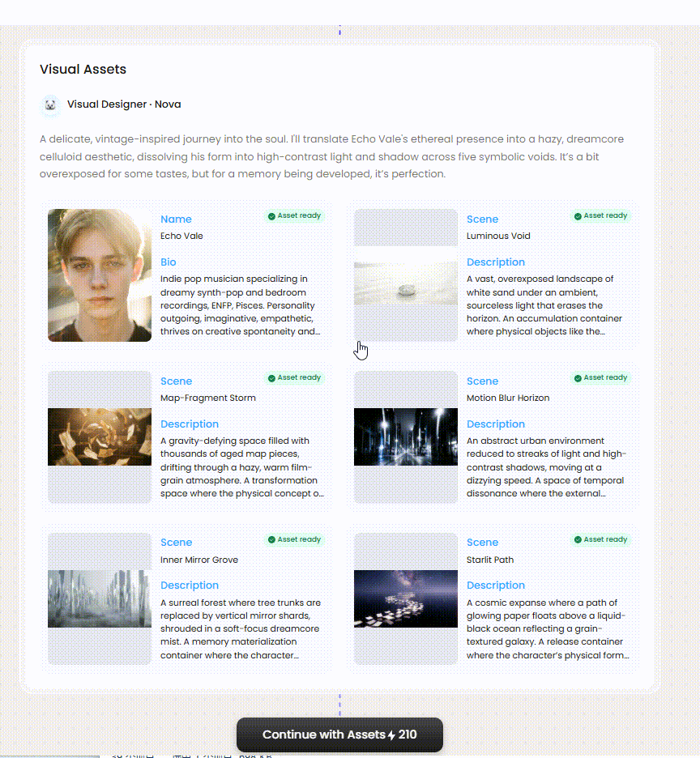Click the Asset ready badge on Map-Fragment Storm card
The height and width of the screenshot is (758, 700).
pos(295,377)
